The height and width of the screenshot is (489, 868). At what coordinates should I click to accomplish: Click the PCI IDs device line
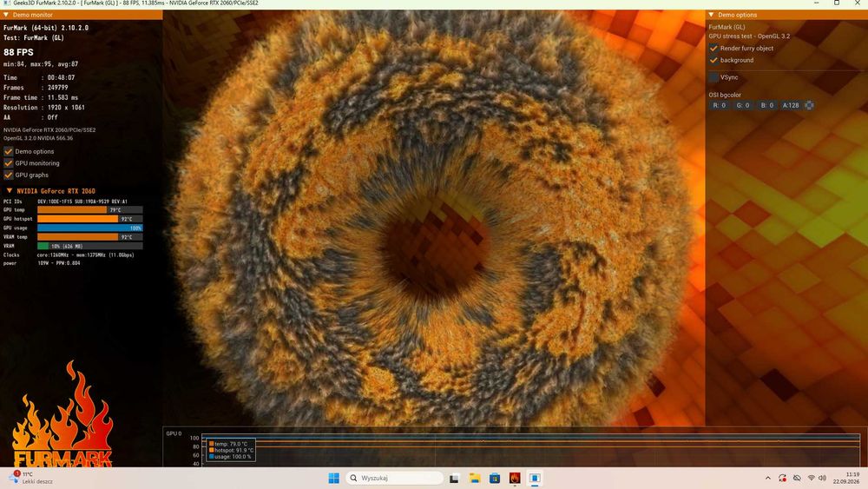pyautogui.click(x=65, y=202)
